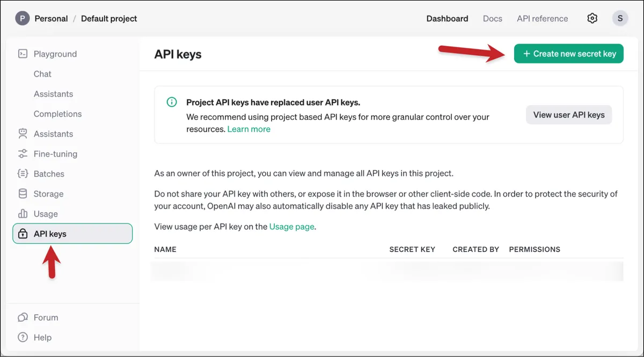
Task: Switch to the API reference tab
Action: click(542, 18)
